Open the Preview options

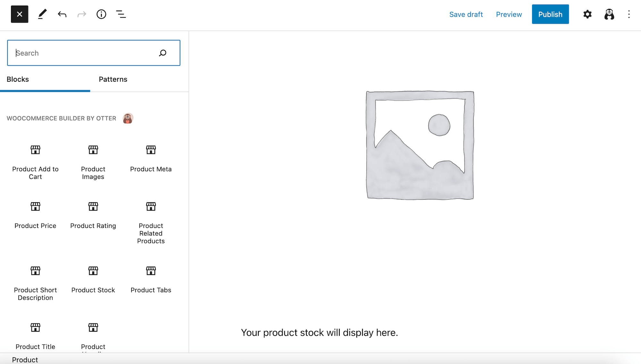[x=509, y=14]
